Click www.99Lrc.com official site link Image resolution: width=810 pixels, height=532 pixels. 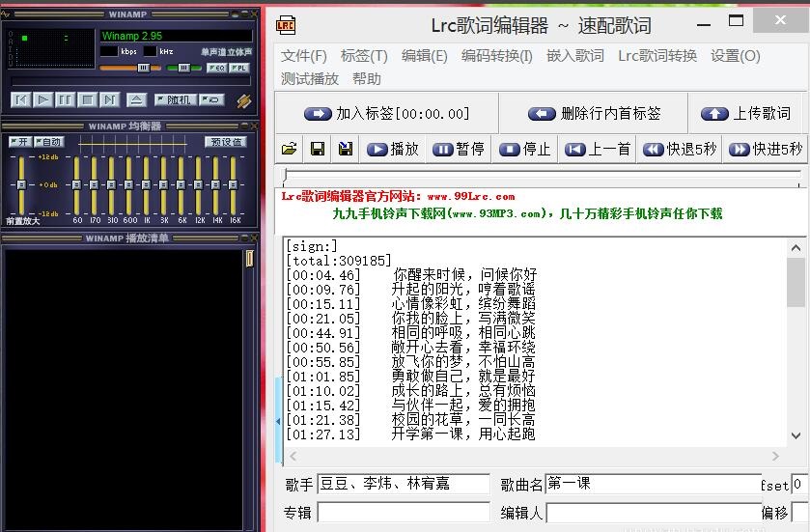470,196
